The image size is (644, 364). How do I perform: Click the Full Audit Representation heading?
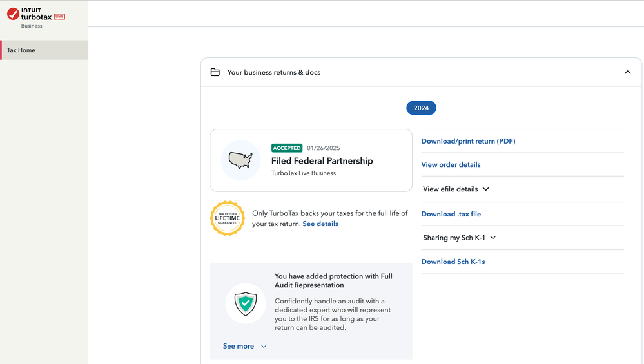point(333,281)
